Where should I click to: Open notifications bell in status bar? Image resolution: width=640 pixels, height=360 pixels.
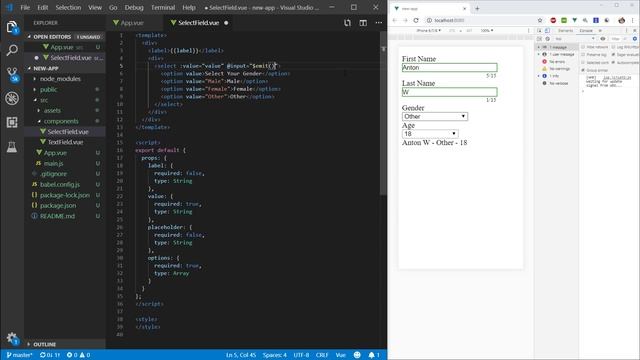coord(374,355)
